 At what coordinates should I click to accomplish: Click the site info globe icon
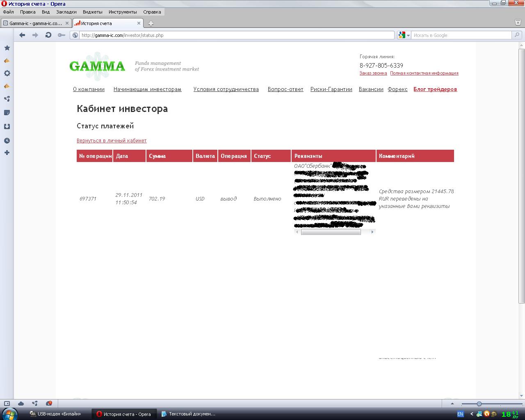pyautogui.click(x=75, y=35)
